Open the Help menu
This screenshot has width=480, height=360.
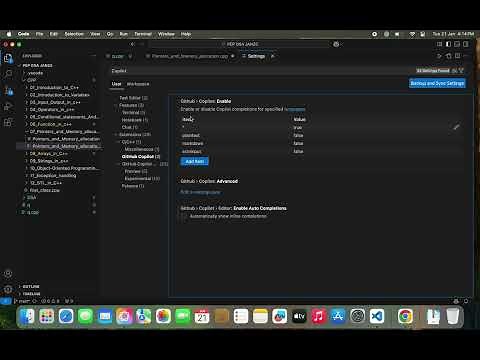[186, 34]
